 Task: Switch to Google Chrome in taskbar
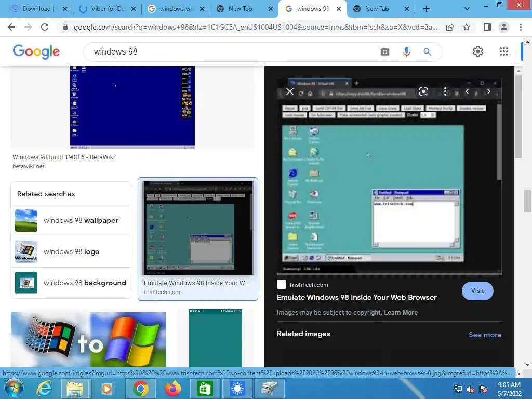[x=140, y=389]
